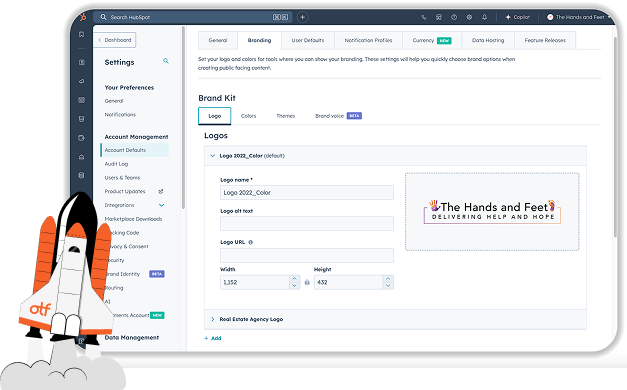Click the Search HubSpot field
This screenshot has height=390, width=627.
pos(192,17)
